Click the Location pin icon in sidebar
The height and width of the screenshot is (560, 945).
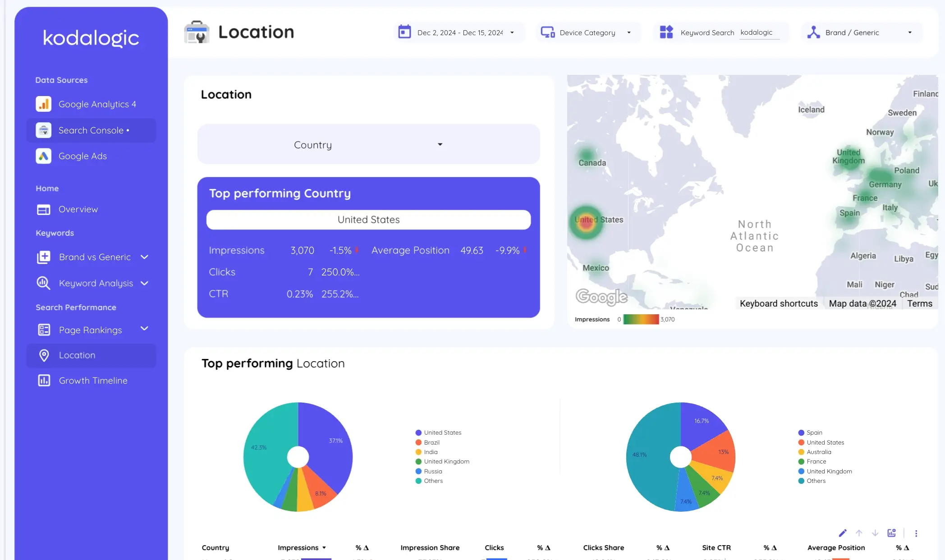(x=44, y=355)
